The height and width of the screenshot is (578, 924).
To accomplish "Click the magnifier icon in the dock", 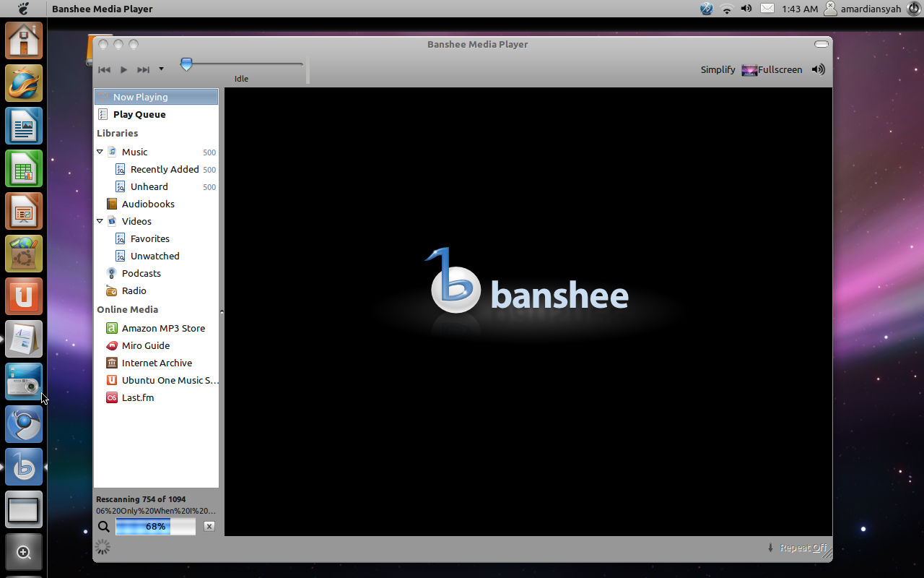I will [24, 552].
